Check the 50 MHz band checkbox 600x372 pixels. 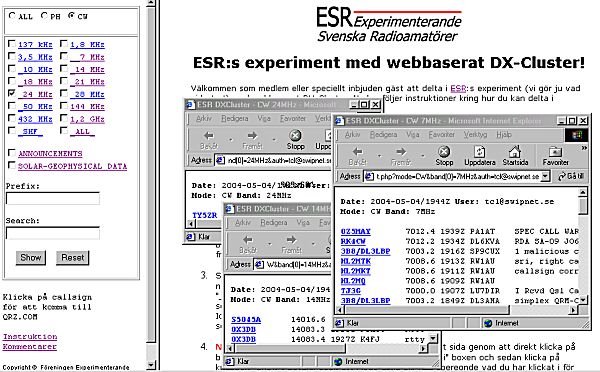pos(12,106)
